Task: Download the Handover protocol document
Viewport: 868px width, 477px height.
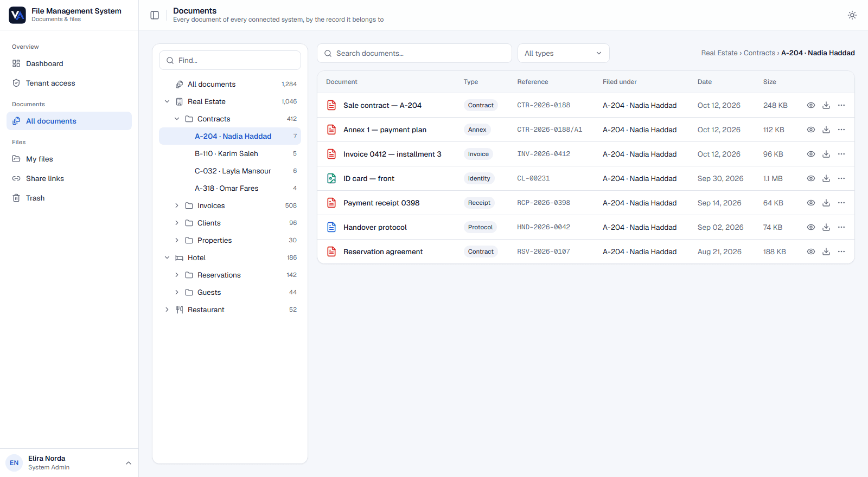Action: point(826,227)
